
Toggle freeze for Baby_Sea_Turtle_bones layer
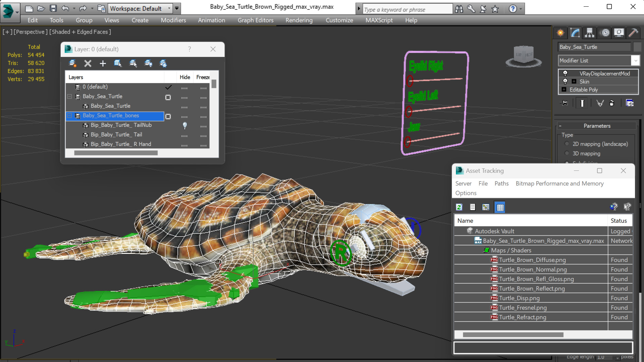(203, 117)
